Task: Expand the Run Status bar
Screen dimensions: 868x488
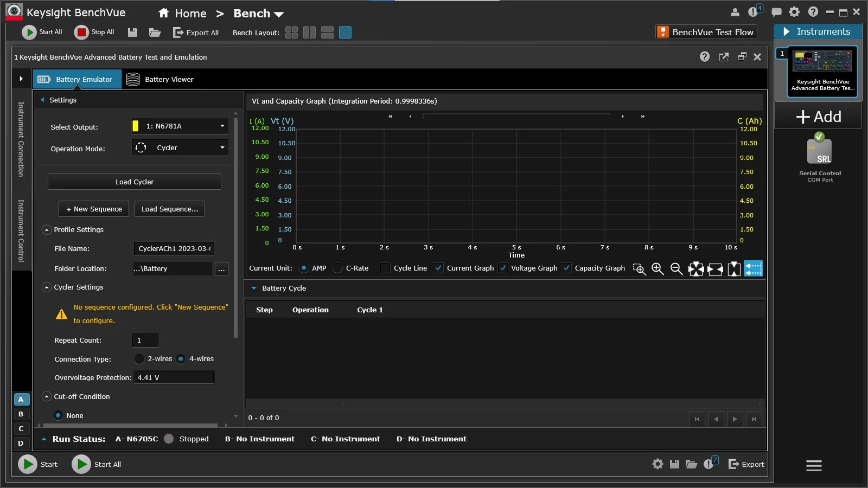Action: (44, 439)
